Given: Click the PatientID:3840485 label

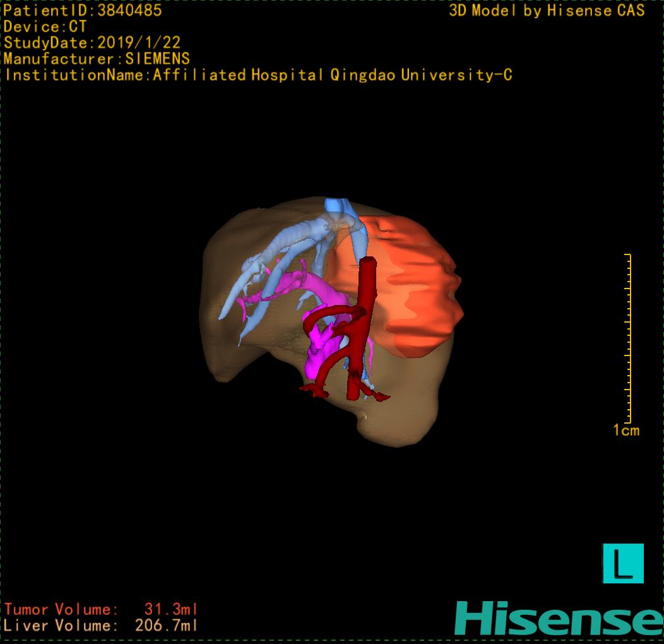Looking at the screenshot, I should pyautogui.click(x=83, y=11).
